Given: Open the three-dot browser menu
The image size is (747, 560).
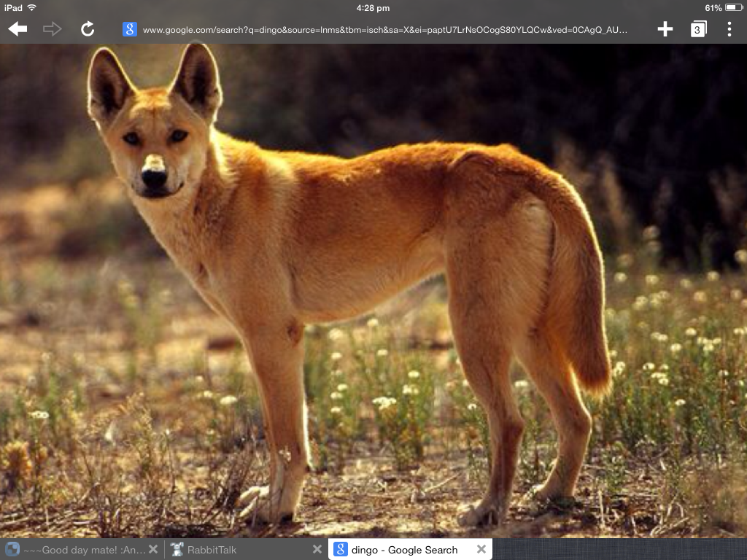Looking at the screenshot, I should point(729,29).
